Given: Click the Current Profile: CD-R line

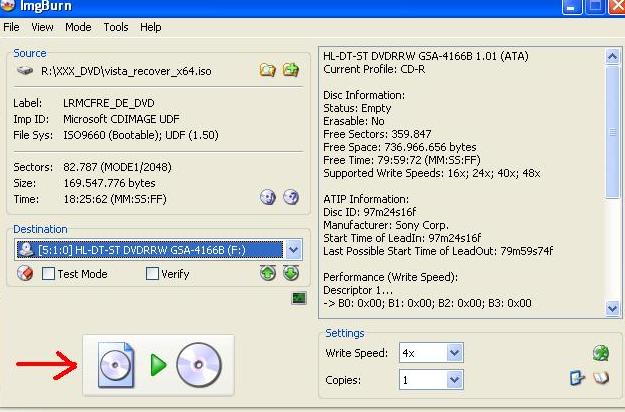Looking at the screenshot, I should pos(374,69).
